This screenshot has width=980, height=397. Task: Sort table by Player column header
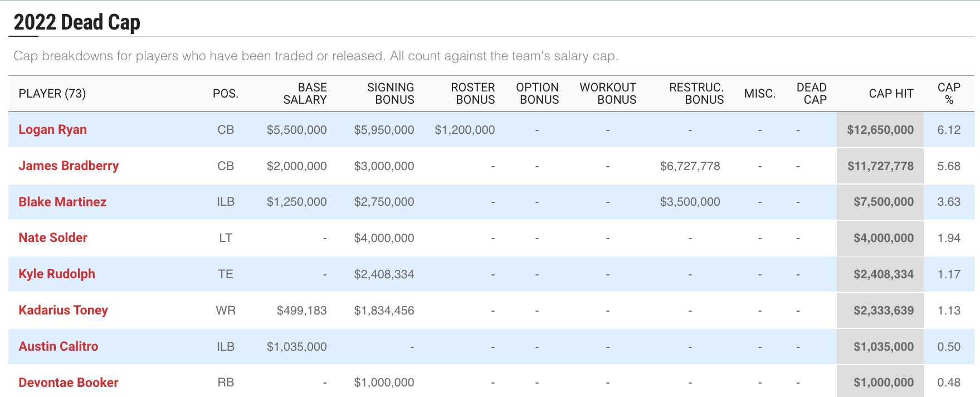point(52,94)
